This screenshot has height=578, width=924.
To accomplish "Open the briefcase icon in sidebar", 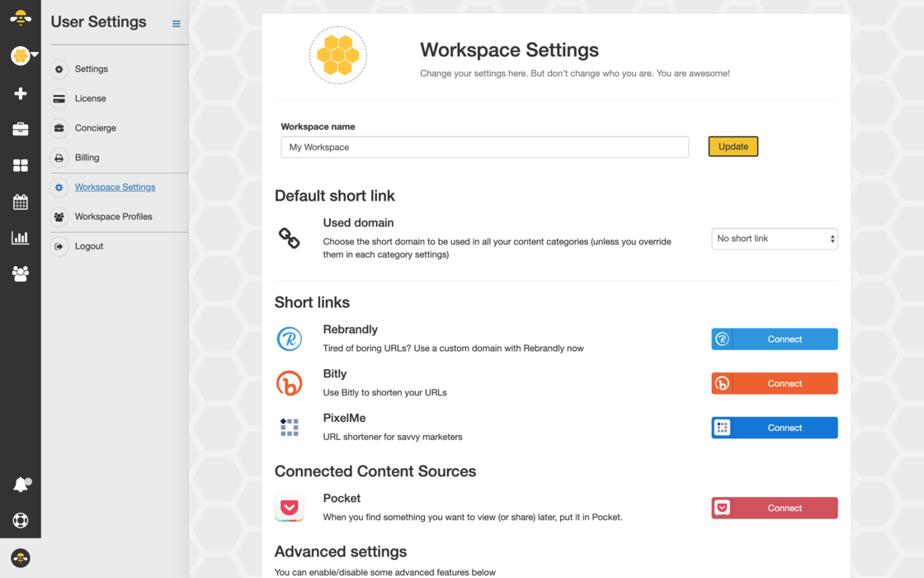I will click(21, 130).
